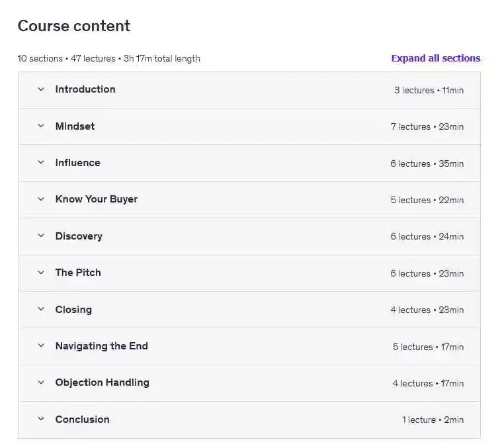
Task: Click chevron icon beside Discovery section
Action: [41, 236]
